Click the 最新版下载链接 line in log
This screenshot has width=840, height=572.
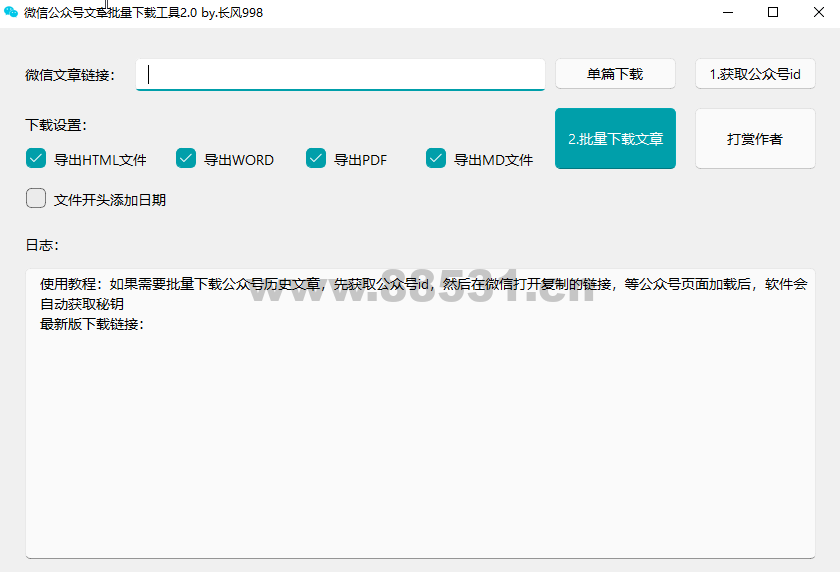[x=92, y=324]
